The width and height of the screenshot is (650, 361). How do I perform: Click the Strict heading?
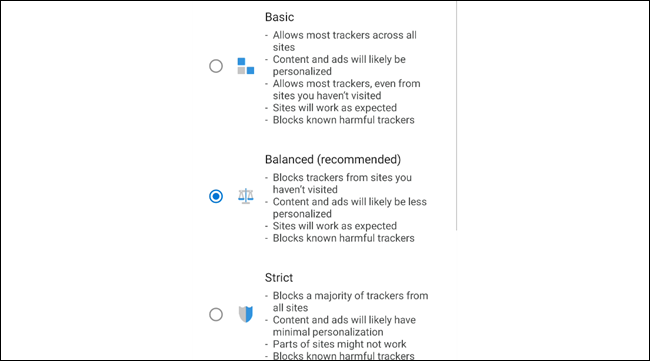(279, 278)
